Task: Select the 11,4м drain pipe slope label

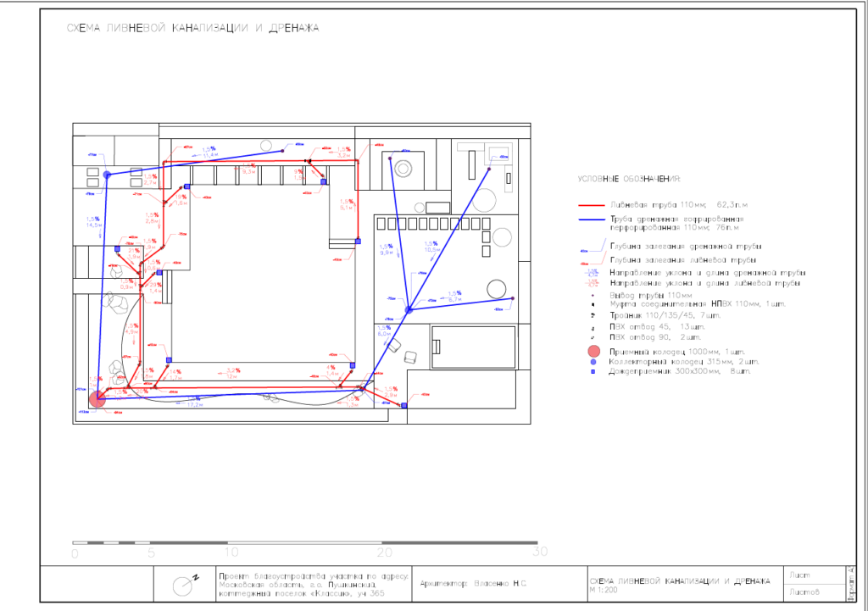Action: (x=210, y=153)
